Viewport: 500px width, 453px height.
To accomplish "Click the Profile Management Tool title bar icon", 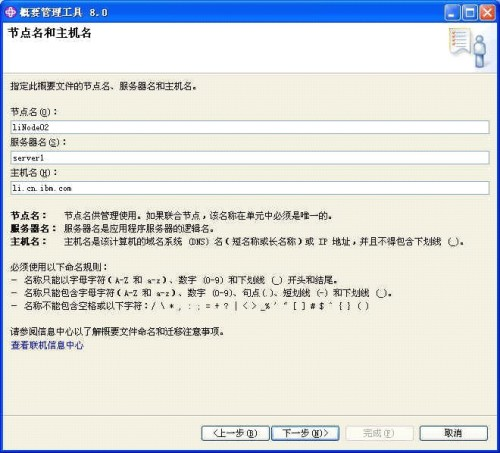I will [x=10, y=12].
